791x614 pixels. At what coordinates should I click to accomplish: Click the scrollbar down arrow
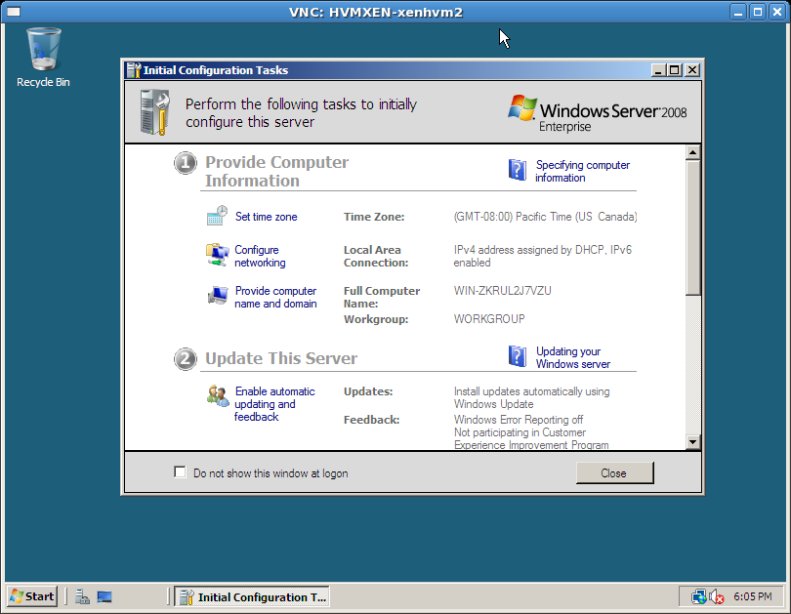[693, 441]
